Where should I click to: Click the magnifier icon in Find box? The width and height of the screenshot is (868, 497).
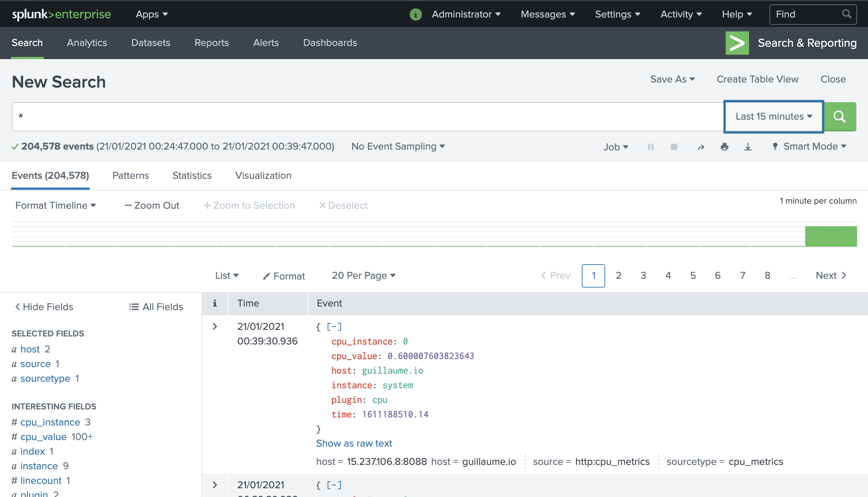coord(846,14)
